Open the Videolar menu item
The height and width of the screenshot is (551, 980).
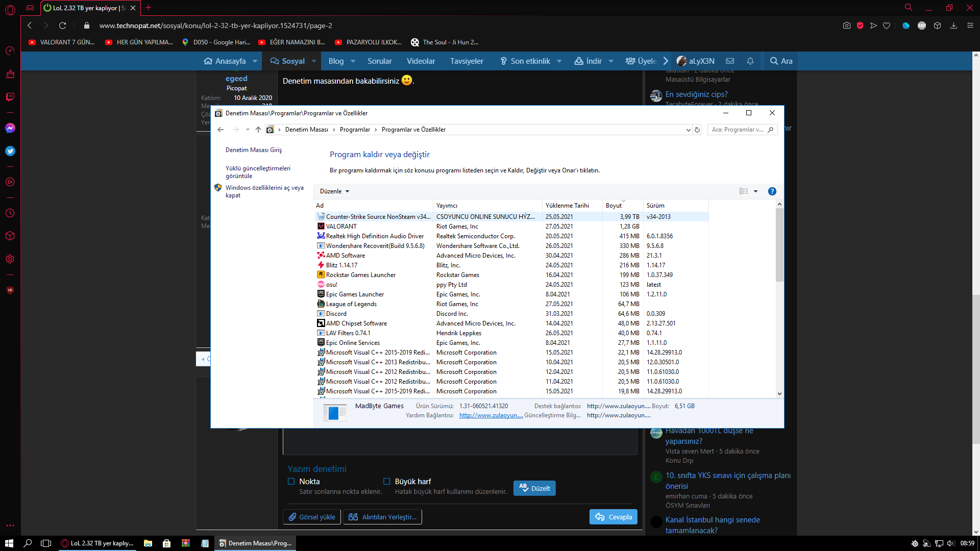[x=421, y=61]
